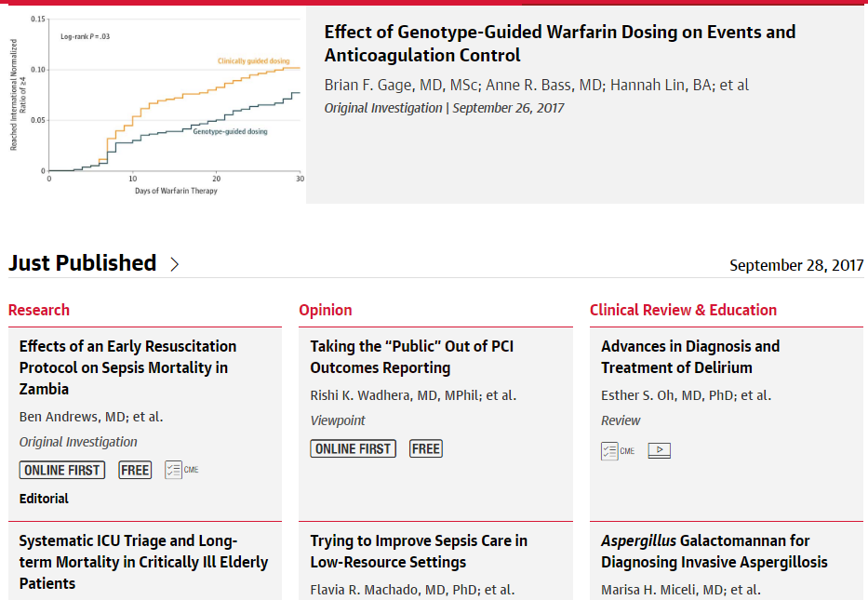Go to the Clinical Review & Education section
This screenshot has height=600, width=868.
(x=683, y=310)
